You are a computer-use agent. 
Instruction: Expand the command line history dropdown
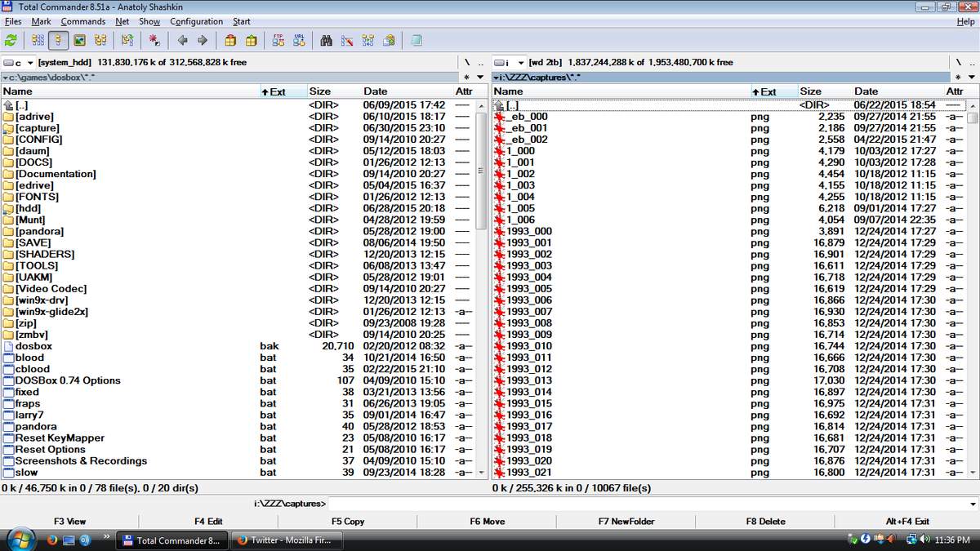pos(972,504)
